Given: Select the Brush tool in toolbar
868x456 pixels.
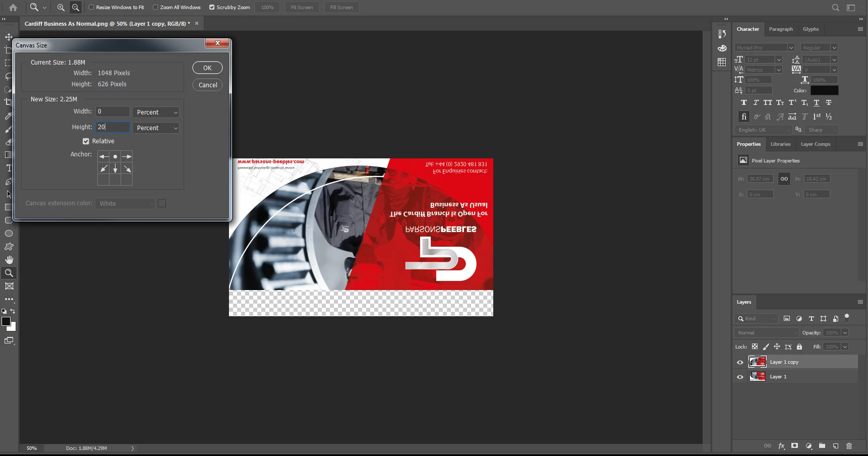Looking at the screenshot, I should pos(8,130).
